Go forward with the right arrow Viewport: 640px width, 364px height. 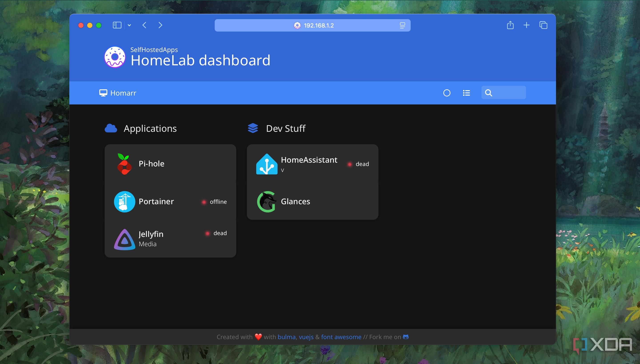click(x=160, y=25)
